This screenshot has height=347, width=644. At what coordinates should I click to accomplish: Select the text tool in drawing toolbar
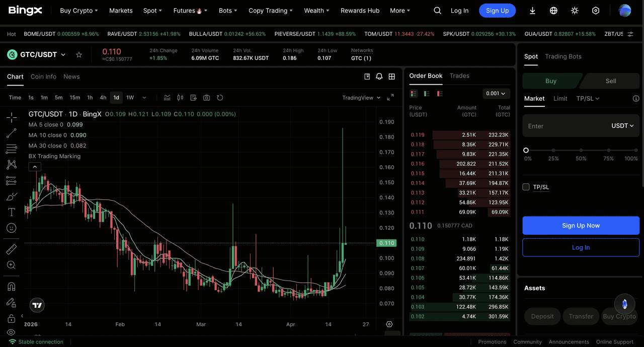pyautogui.click(x=11, y=212)
